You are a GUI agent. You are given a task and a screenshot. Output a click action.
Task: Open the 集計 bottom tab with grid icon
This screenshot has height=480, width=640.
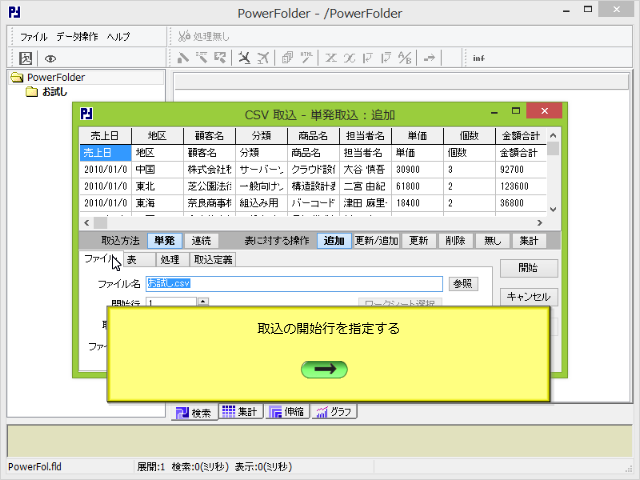(x=240, y=411)
